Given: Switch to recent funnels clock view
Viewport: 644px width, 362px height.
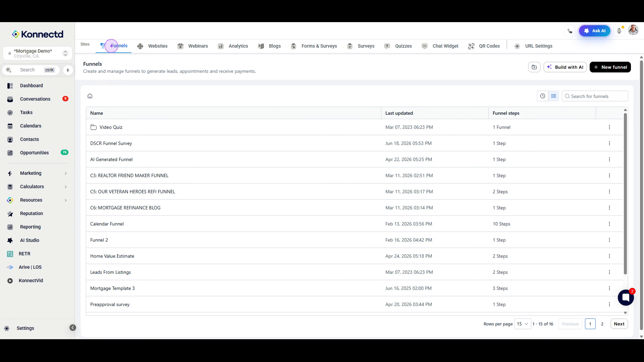Looking at the screenshot, I should pos(543,96).
